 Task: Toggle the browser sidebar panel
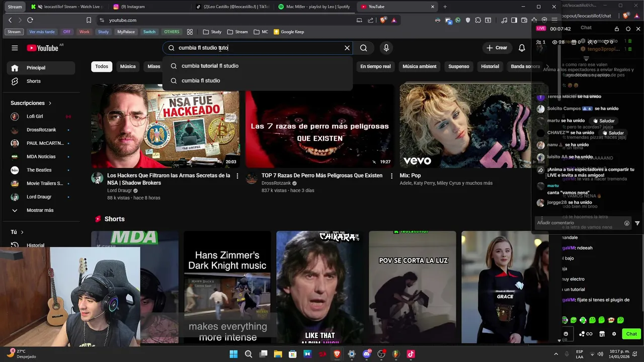[514, 20]
